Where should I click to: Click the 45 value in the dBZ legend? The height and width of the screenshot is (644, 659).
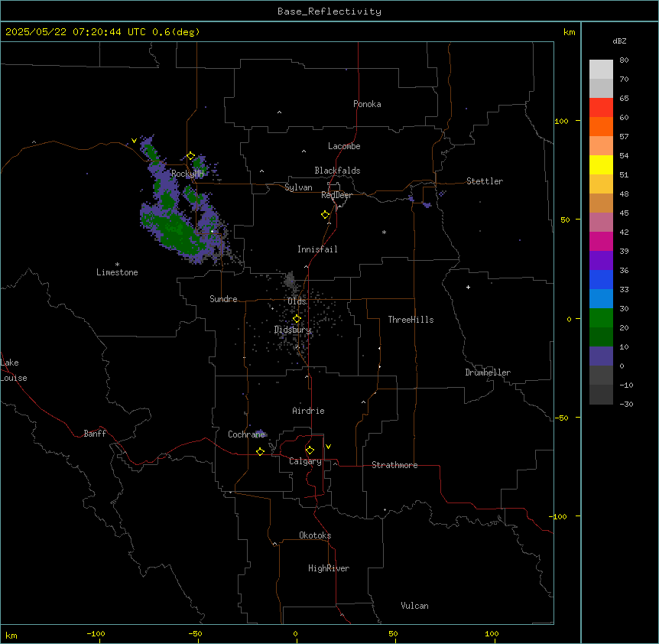pos(624,213)
